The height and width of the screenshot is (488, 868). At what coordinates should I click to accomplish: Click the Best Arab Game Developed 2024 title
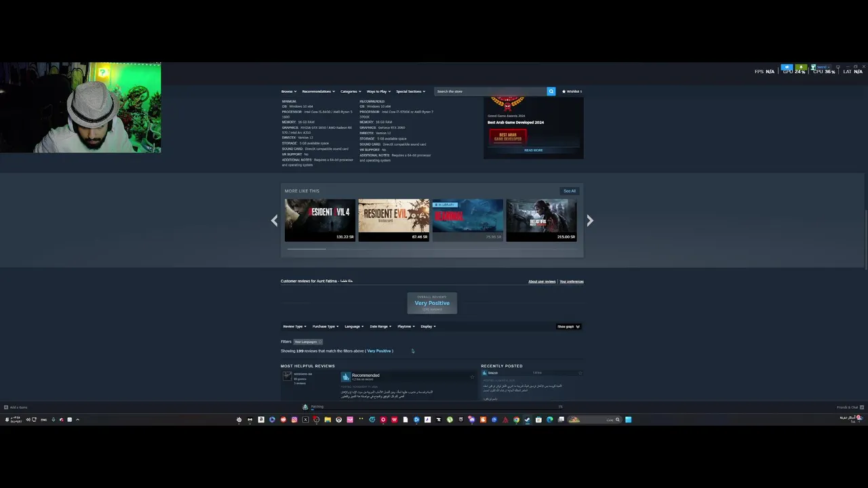(x=515, y=123)
